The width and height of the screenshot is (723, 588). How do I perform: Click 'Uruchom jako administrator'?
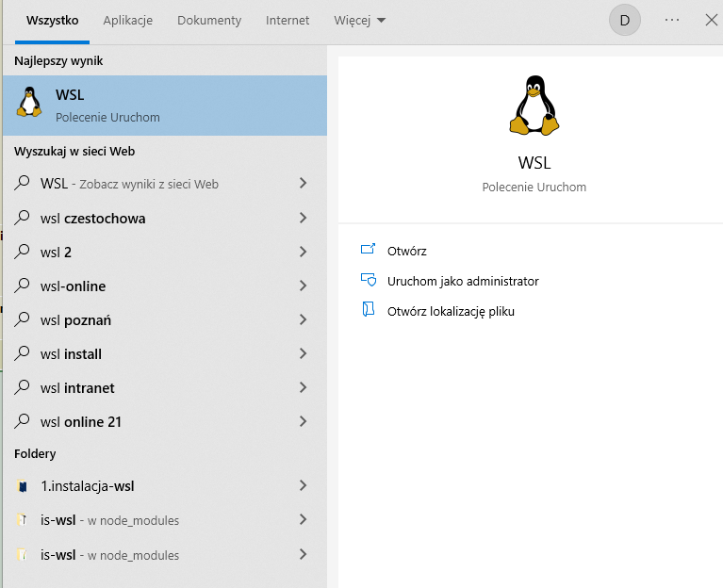(x=463, y=282)
